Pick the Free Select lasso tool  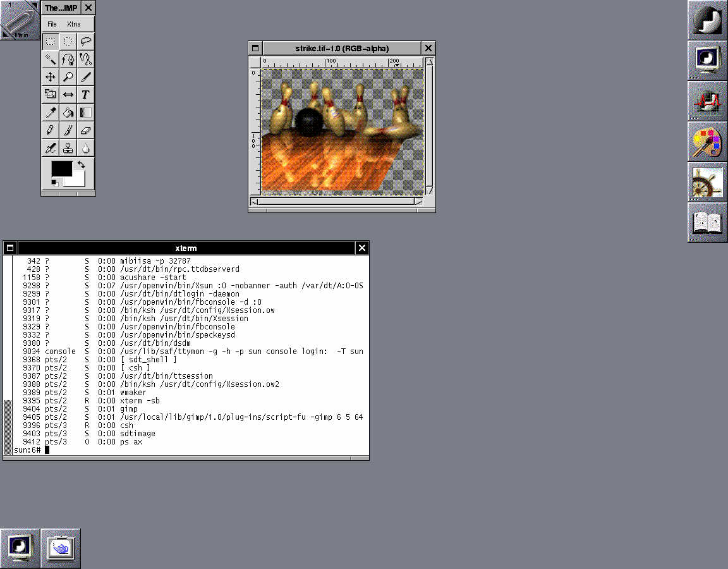click(86, 42)
